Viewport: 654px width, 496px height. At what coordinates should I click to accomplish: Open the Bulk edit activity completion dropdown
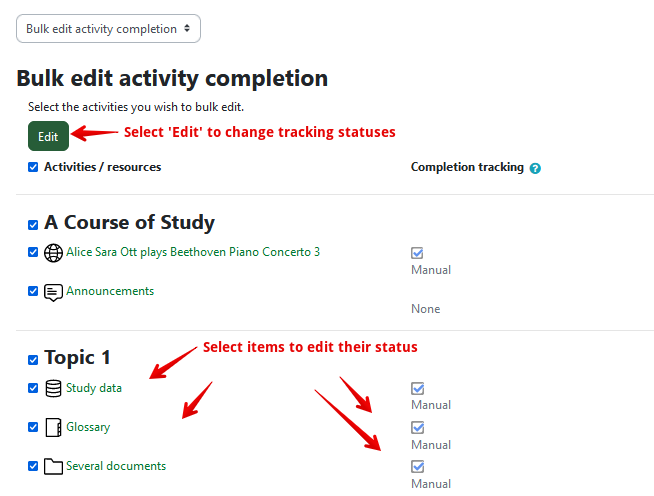click(x=108, y=29)
